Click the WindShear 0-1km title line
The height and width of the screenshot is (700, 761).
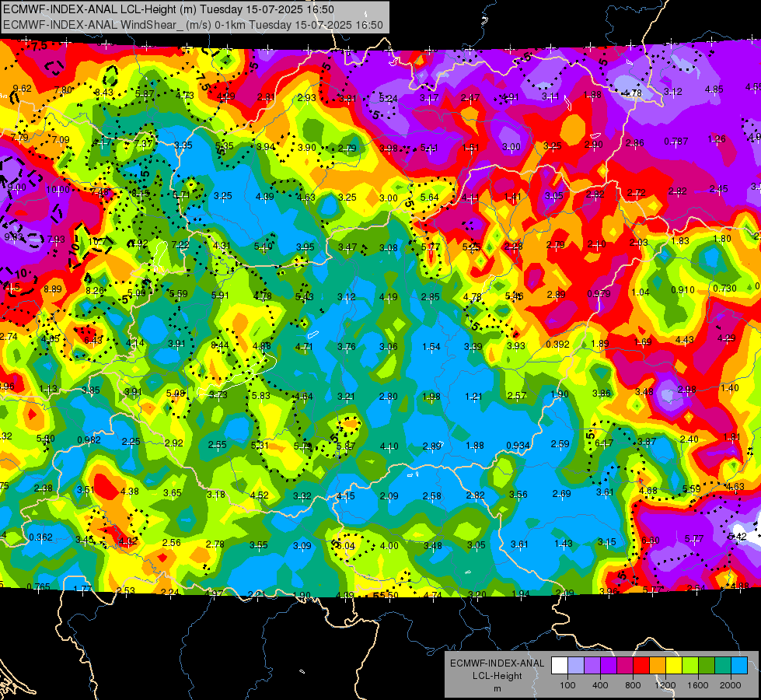[x=193, y=25]
